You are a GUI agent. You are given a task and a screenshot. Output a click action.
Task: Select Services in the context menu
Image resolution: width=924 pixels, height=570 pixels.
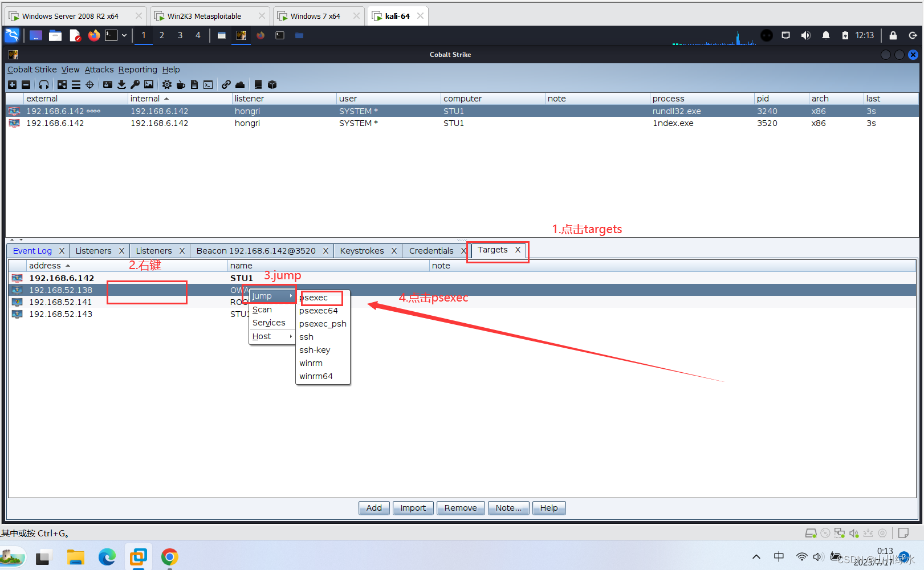[272, 323]
